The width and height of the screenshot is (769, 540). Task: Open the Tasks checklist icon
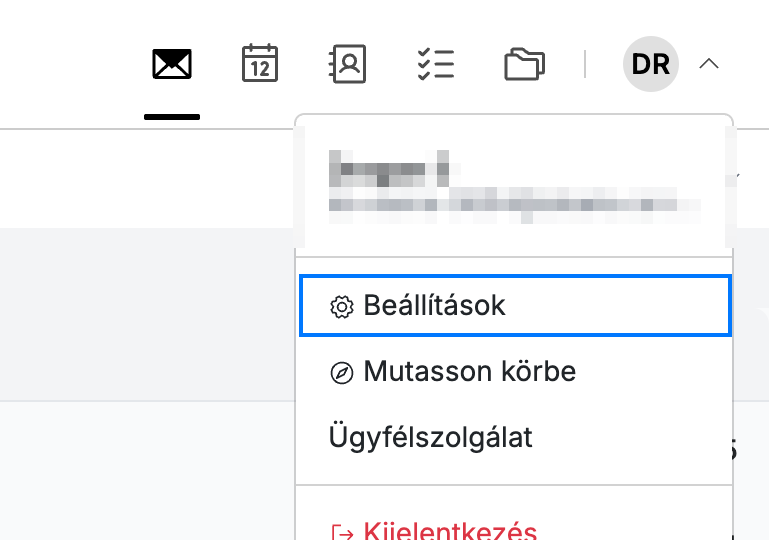436,64
